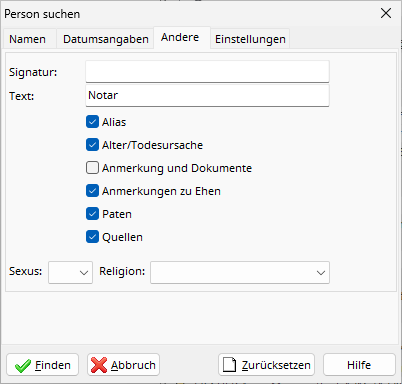
Task: Click the green checkmark Finden icon
Action: tap(23, 366)
